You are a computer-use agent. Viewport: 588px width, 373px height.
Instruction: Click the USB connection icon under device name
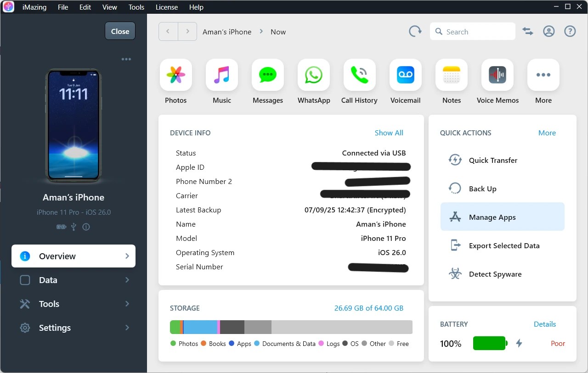tap(73, 227)
